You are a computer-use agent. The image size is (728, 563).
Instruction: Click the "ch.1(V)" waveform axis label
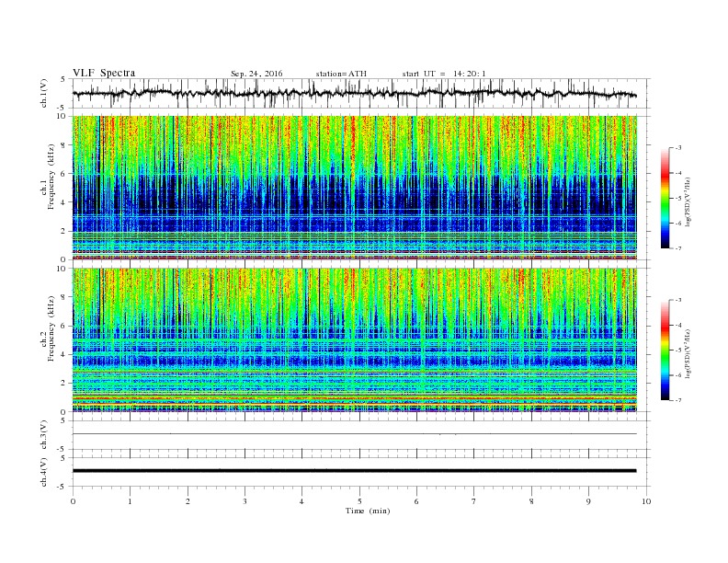click(x=44, y=93)
